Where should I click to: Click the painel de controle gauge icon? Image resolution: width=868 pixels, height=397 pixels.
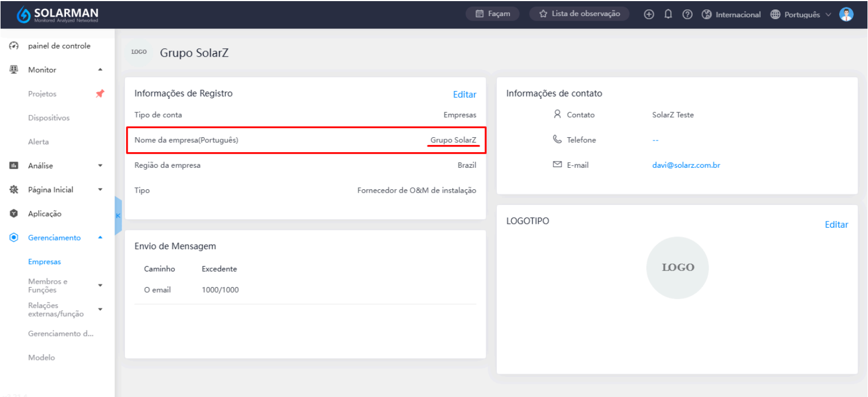pos(14,46)
